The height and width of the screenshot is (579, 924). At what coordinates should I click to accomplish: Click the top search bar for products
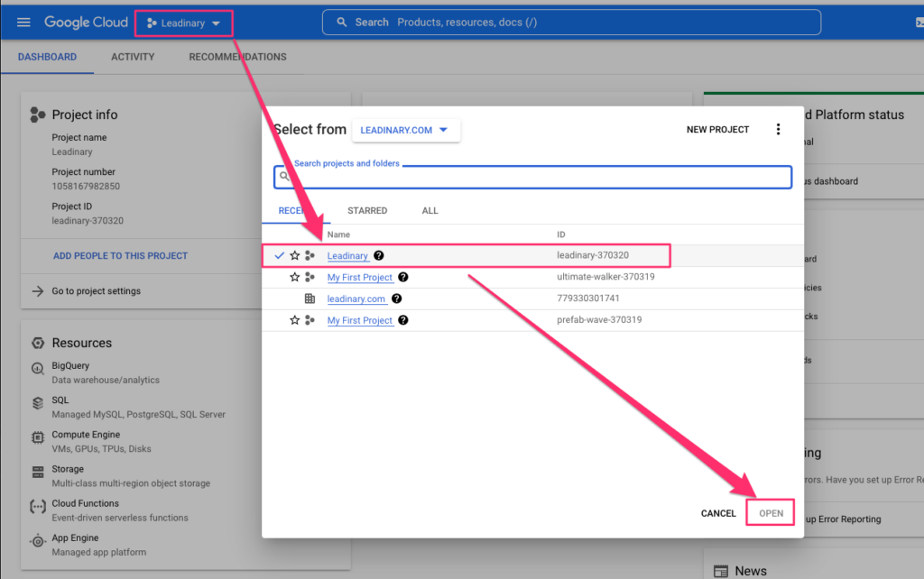571,23
